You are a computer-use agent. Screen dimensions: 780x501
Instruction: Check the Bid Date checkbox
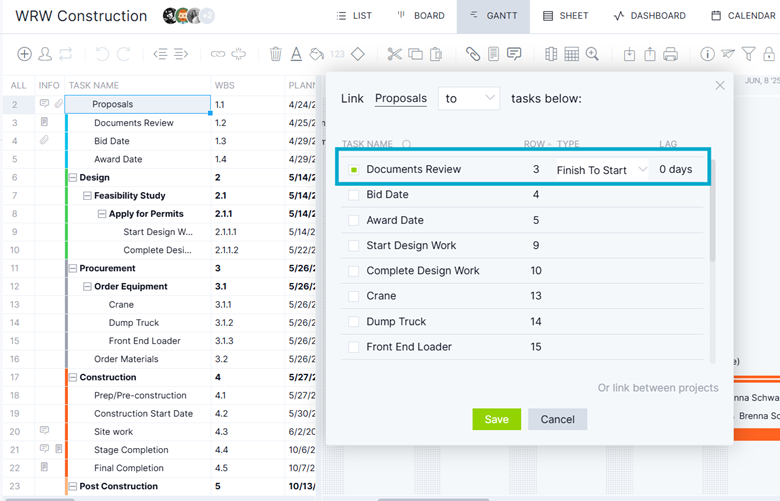tap(354, 195)
